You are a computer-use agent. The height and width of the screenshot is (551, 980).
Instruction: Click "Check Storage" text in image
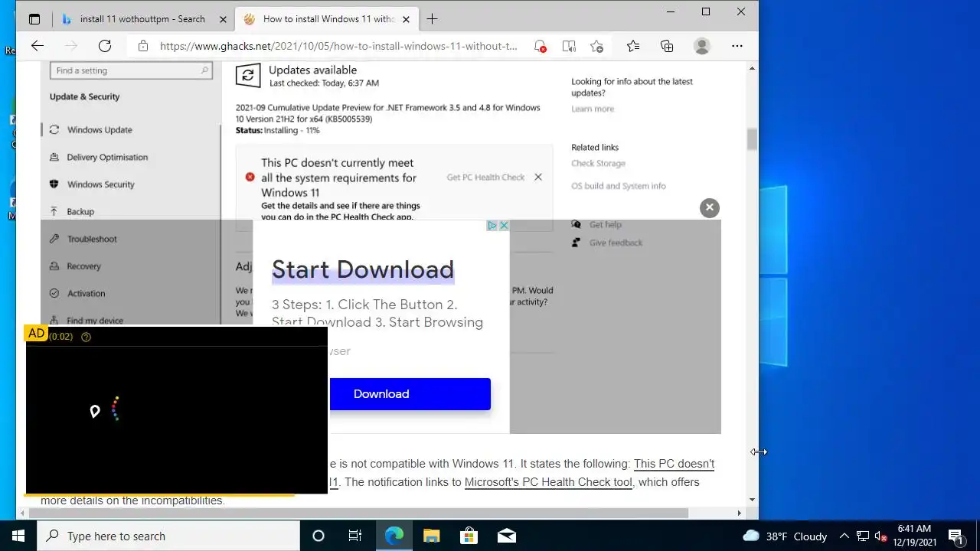(x=598, y=163)
